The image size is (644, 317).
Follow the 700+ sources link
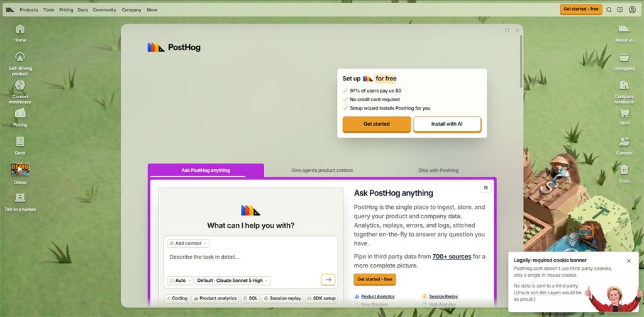pos(452,256)
